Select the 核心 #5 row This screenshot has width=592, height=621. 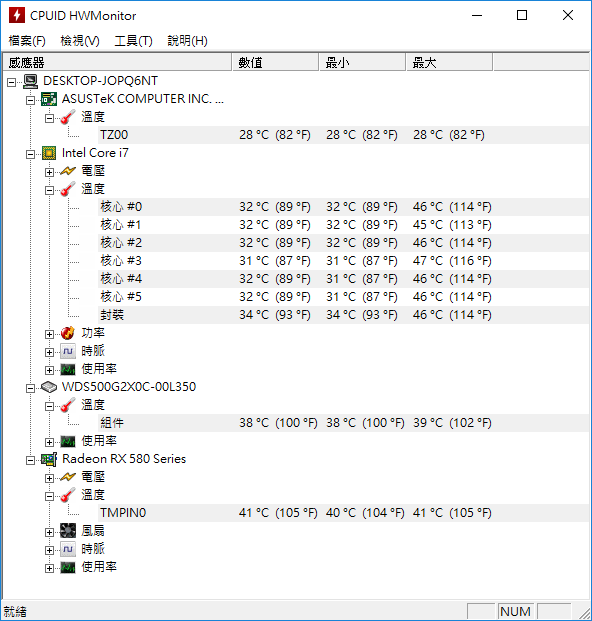(x=344, y=297)
